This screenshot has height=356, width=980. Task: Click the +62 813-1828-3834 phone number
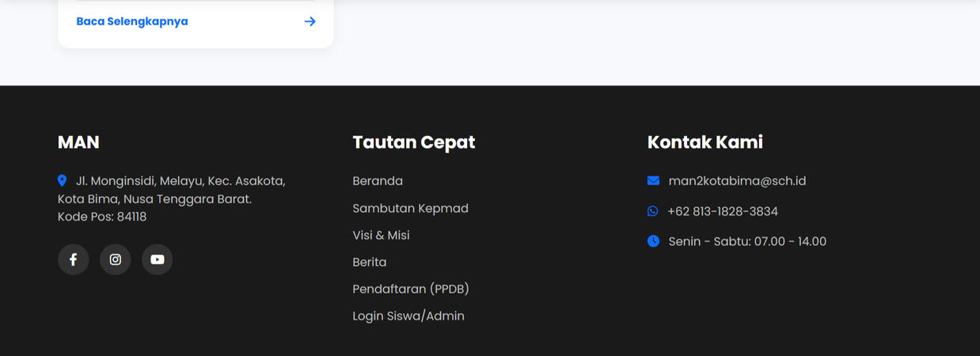click(723, 211)
